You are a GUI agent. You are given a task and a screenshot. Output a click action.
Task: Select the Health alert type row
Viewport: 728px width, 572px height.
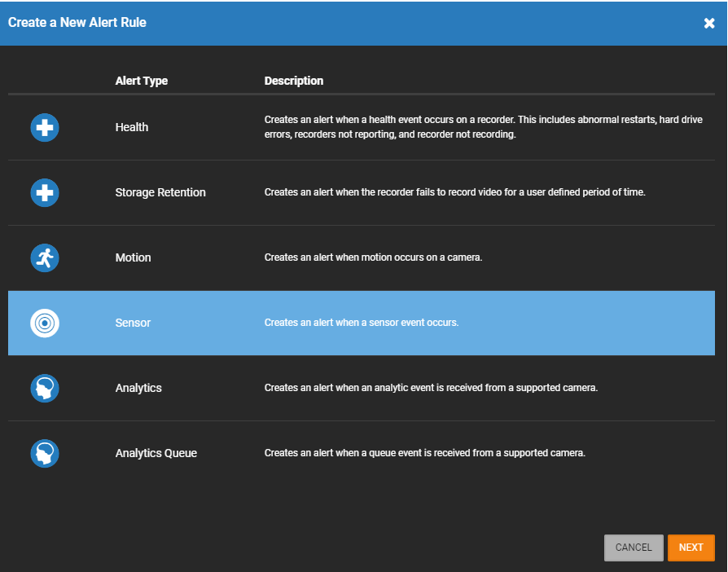click(x=132, y=128)
